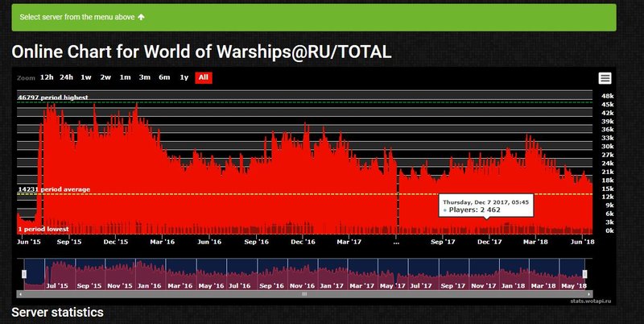This screenshot has height=324, width=644.
Task: Click the navigator scrollbar right arrow
Action: click(589, 294)
